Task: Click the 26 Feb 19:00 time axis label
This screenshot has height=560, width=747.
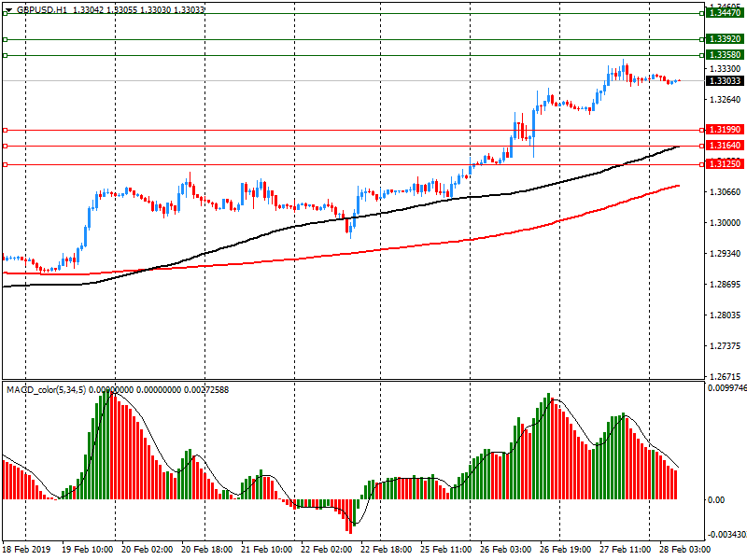Action: pos(566,549)
